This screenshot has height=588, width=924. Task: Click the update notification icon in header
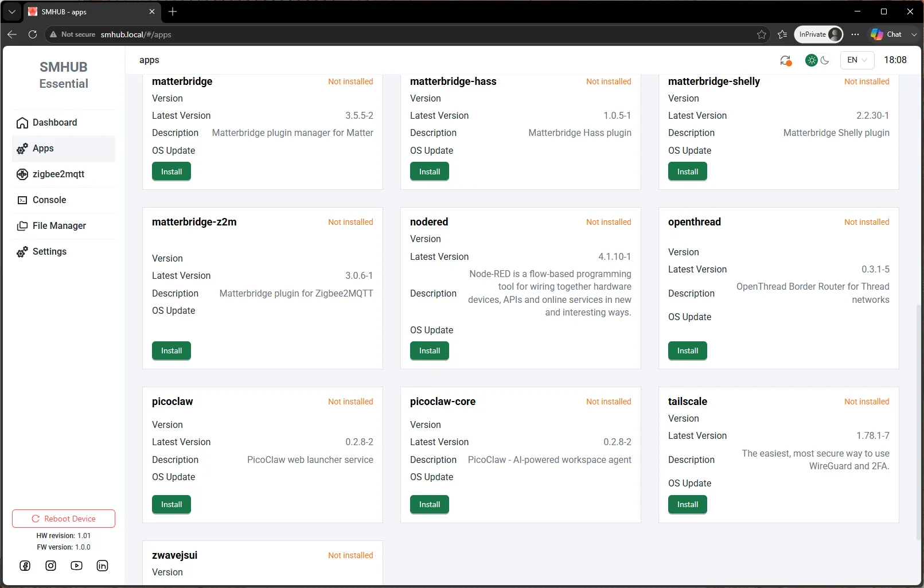click(786, 60)
